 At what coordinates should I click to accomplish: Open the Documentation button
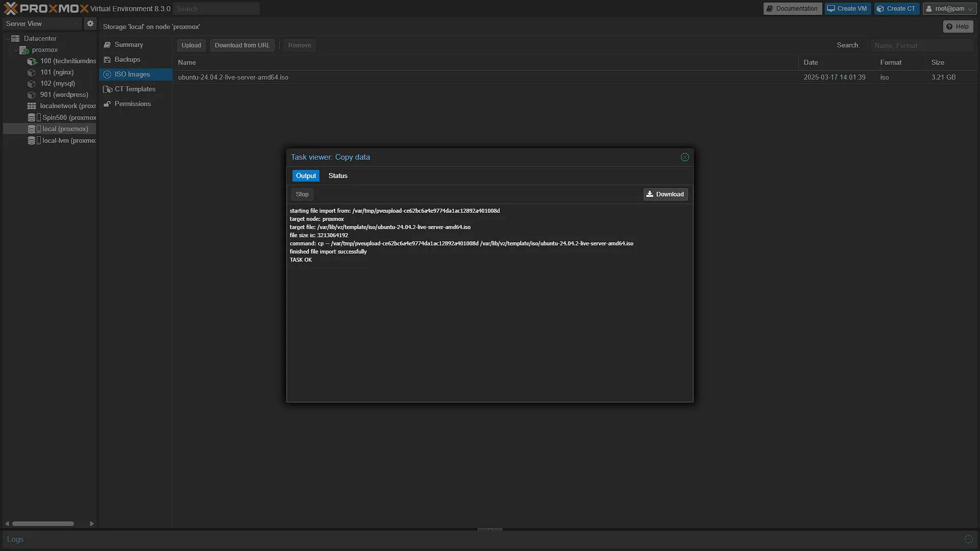793,9
